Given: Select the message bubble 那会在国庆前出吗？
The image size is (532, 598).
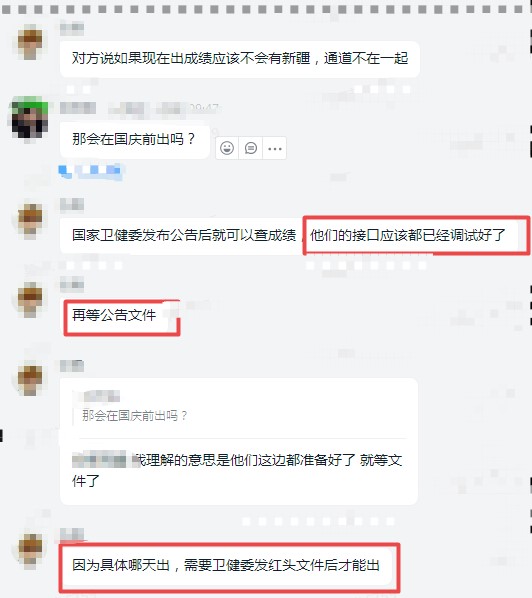Looking at the screenshot, I should (135, 139).
